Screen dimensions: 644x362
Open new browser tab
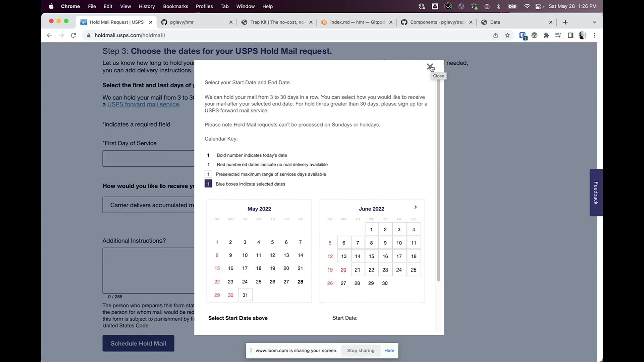pos(565,22)
